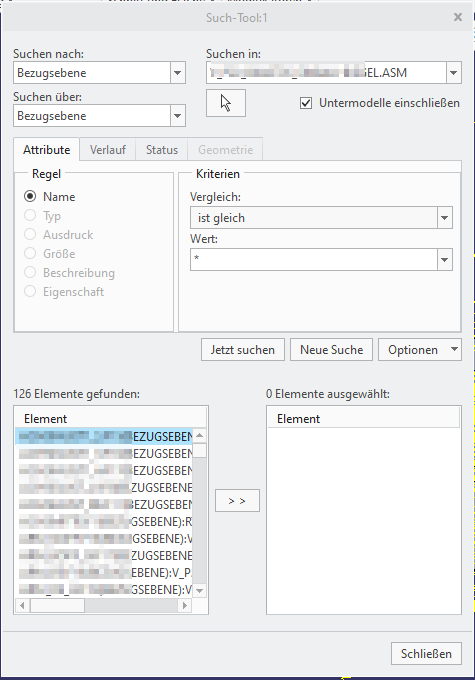Click the horizontal scroll right arrow
This screenshot has width=475, height=680.
pos(185,605)
